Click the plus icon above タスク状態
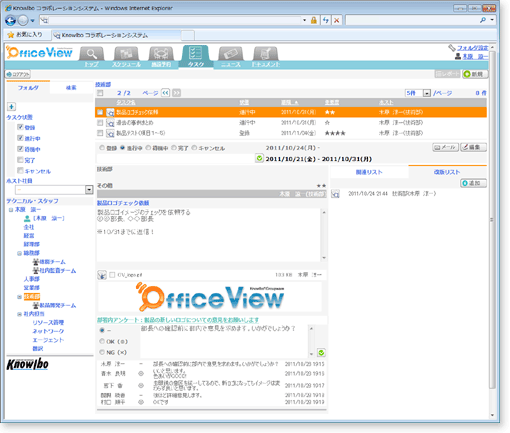The width and height of the screenshot is (510, 433). 11,107
